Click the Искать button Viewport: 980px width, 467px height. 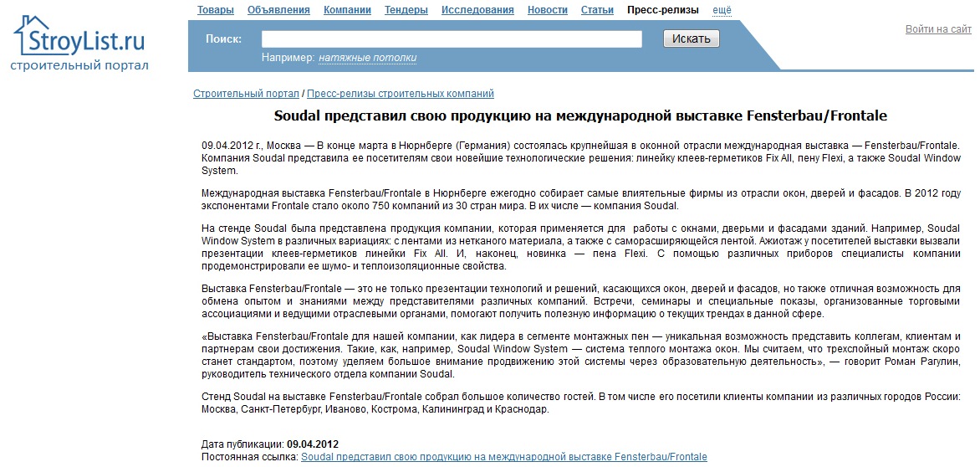pyautogui.click(x=692, y=38)
